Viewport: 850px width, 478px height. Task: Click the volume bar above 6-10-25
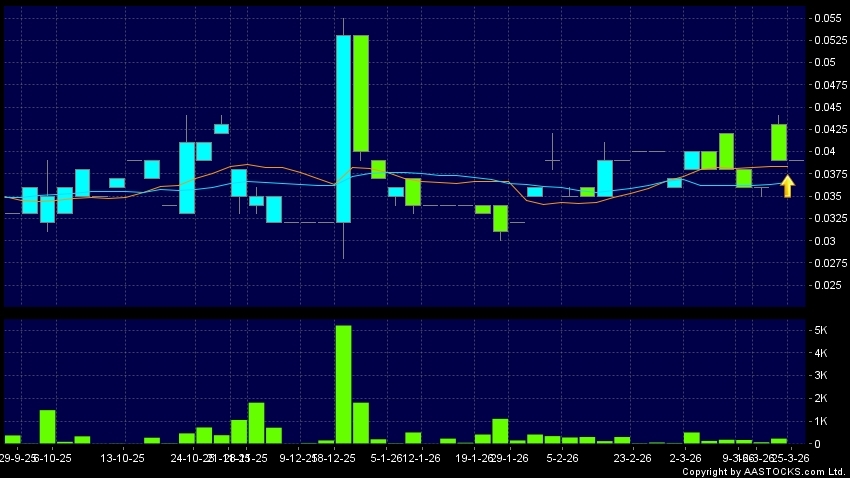coord(48,426)
